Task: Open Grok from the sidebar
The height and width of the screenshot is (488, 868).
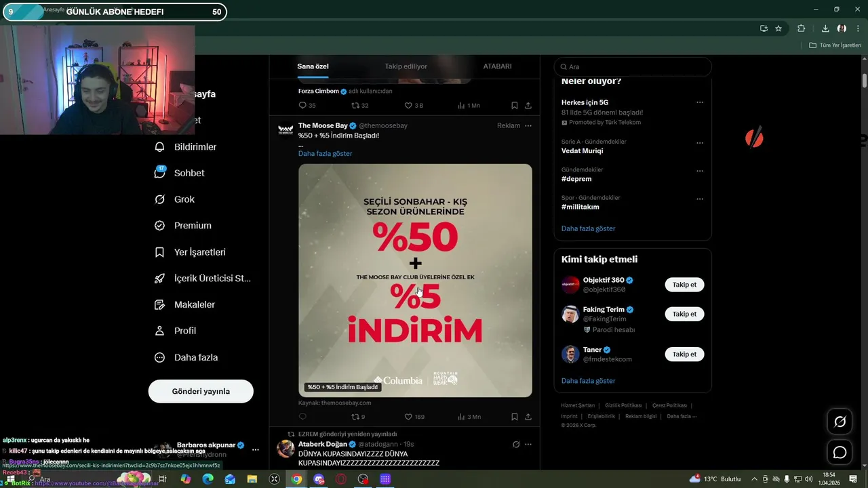Action: (174, 199)
